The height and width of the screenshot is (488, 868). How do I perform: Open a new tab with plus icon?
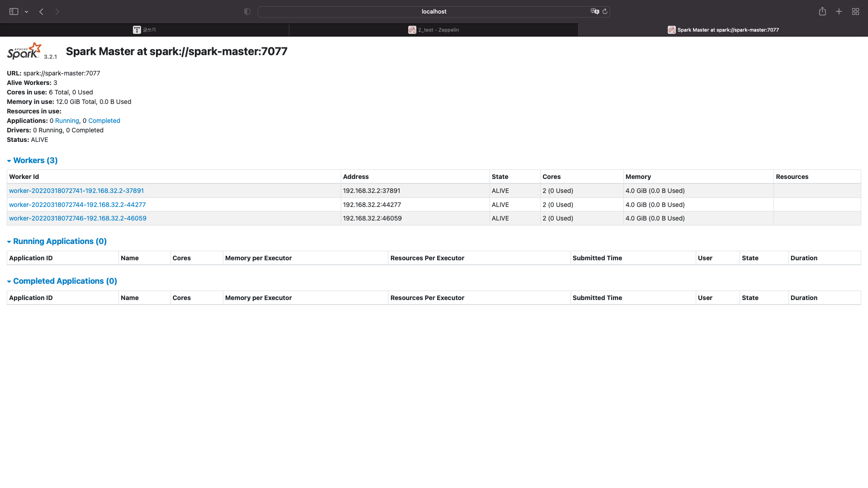click(x=839, y=12)
